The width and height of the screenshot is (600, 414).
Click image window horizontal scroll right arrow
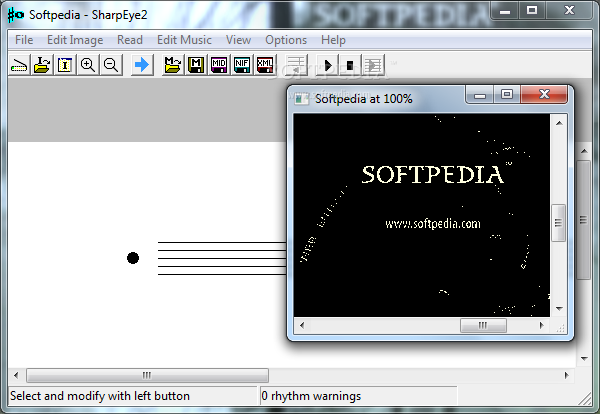[x=541, y=325]
